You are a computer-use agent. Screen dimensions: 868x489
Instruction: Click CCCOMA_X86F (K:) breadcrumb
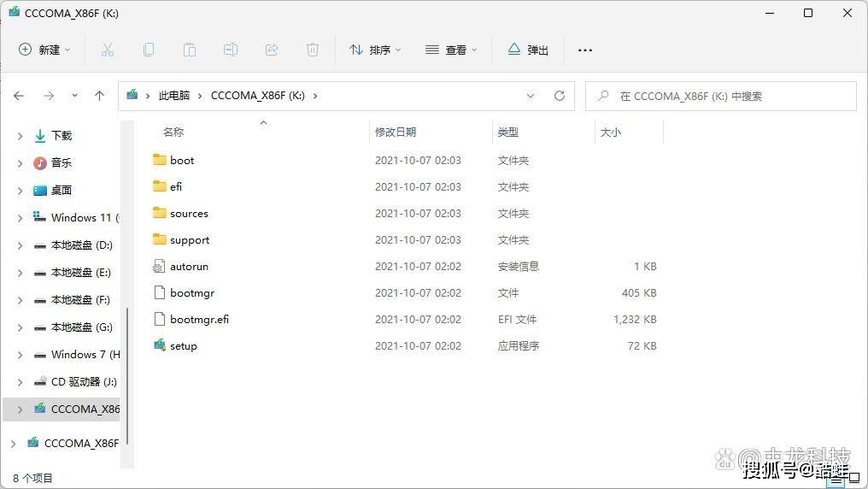tap(257, 96)
